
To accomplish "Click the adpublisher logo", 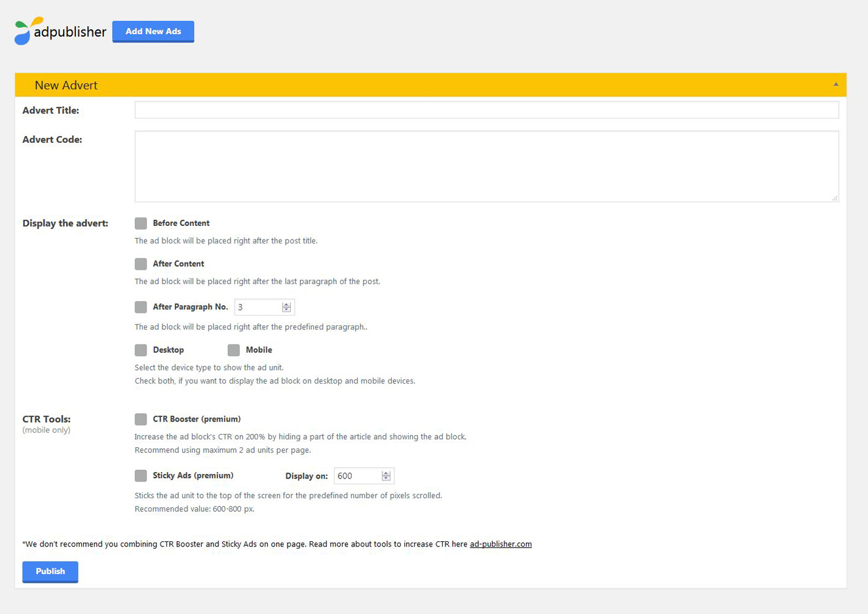I will pyautogui.click(x=60, y=31).
